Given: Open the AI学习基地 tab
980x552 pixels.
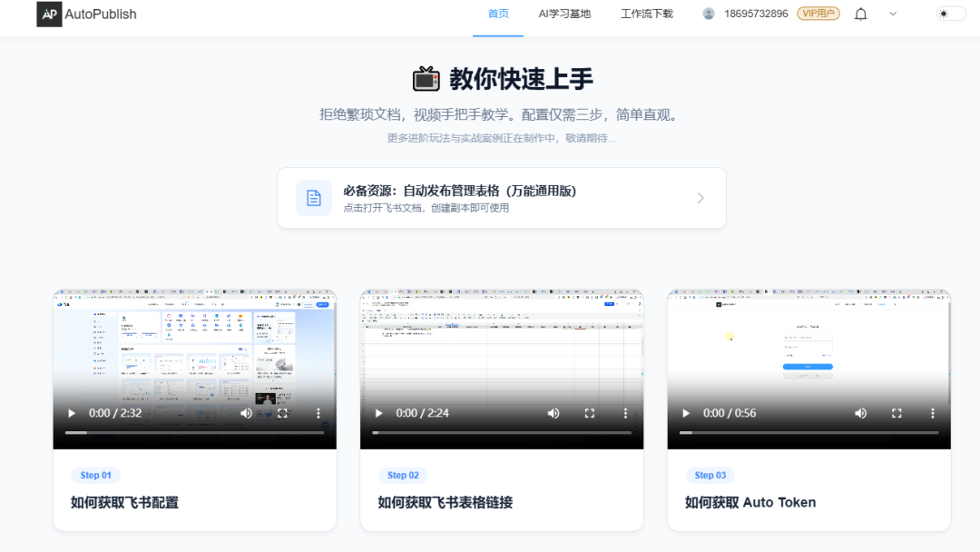Looking at the screenshot, I should point(564,14).
